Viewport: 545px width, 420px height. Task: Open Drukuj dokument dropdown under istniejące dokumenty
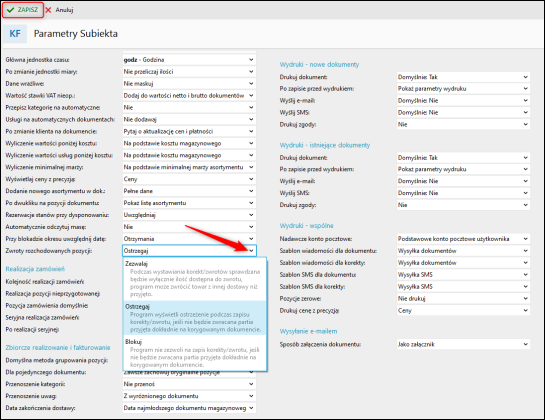(x=463, y=158)
